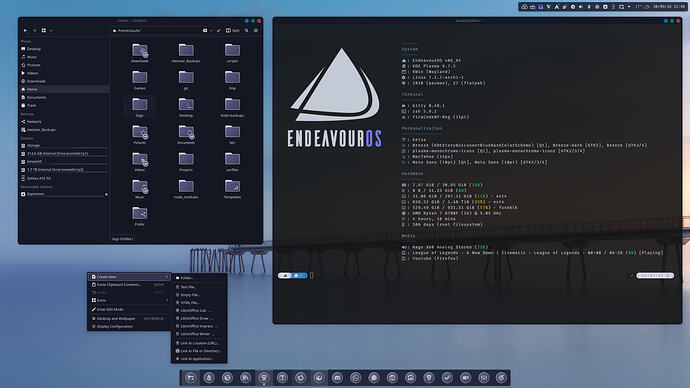Viewport: 690px width, 388px height.
Task: Select timeshift device in sidebar
Action: click(64, 161)
